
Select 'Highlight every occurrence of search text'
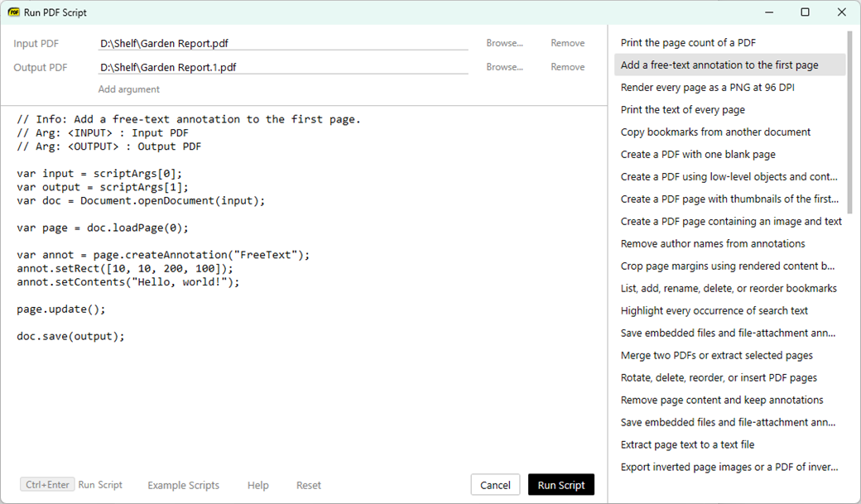tap(729, 310)
